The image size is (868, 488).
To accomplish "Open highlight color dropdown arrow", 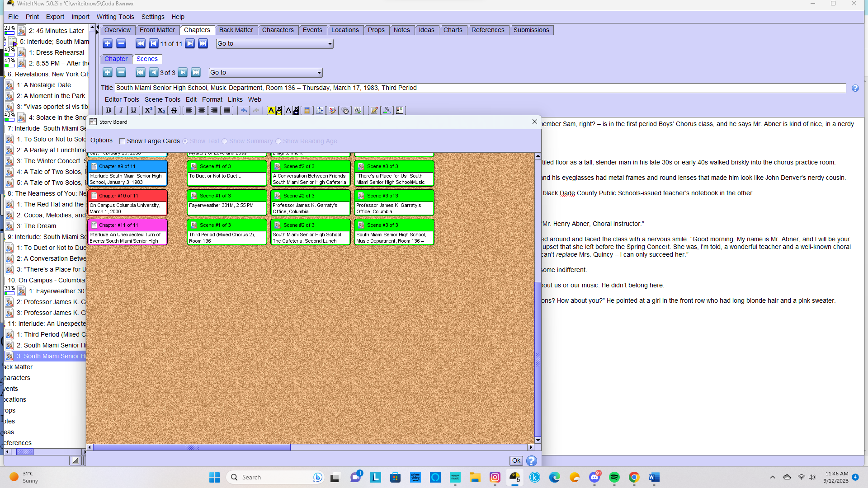I will point(279,113).
